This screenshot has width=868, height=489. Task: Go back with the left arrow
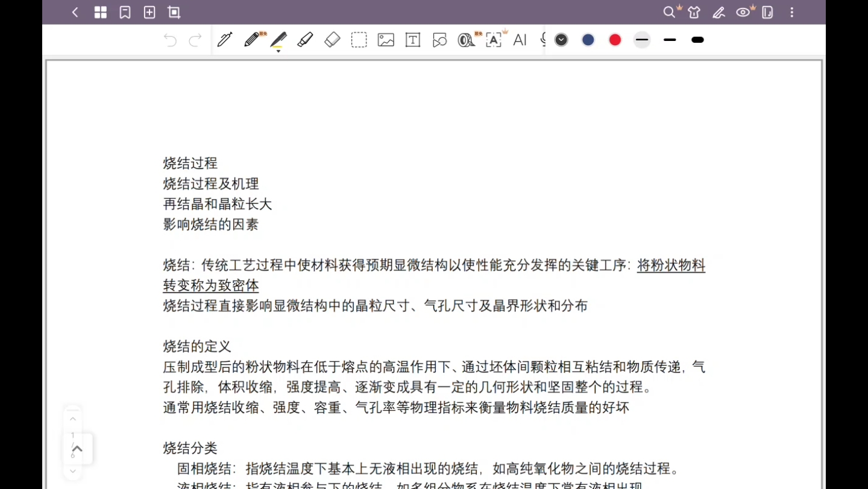tap(75, 12)
